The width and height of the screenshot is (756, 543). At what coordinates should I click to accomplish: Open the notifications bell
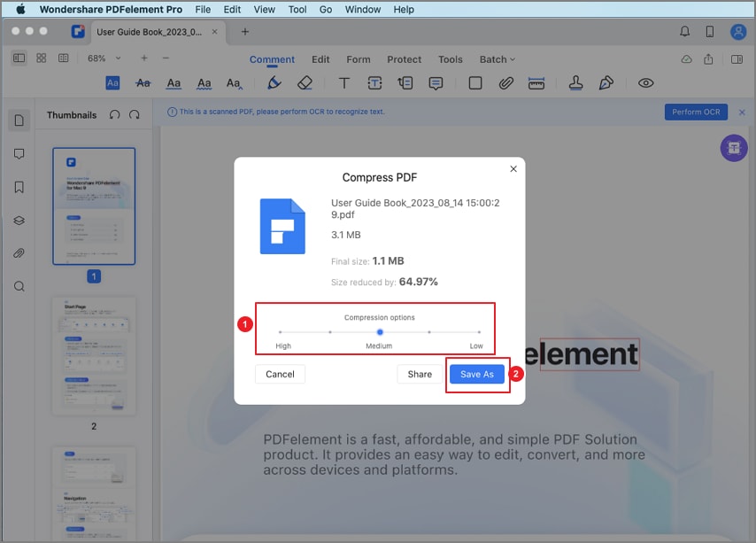click(684, 32)
